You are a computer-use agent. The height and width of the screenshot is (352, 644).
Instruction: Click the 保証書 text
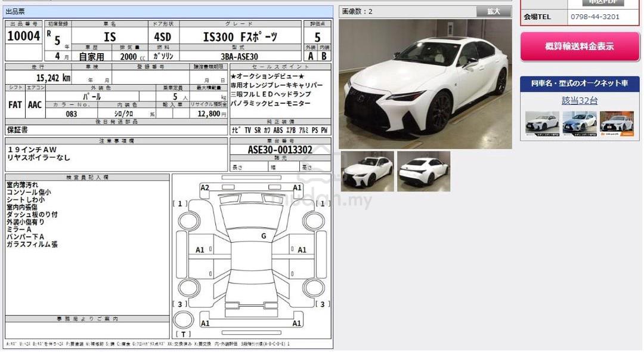tap(17, 130)
